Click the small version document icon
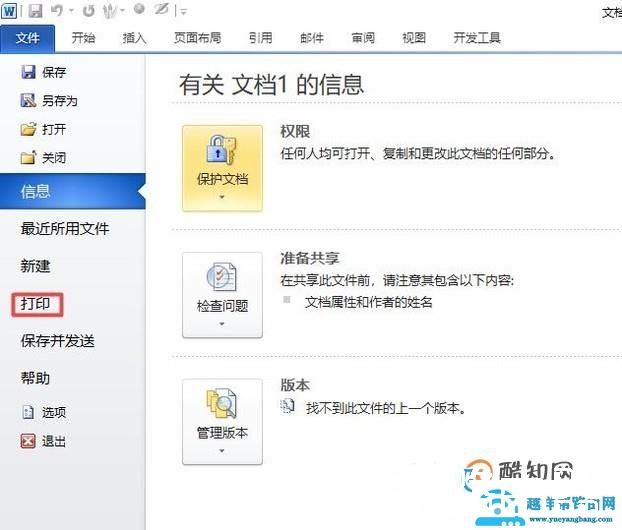622x530 pixels. (x=288, y=406)
